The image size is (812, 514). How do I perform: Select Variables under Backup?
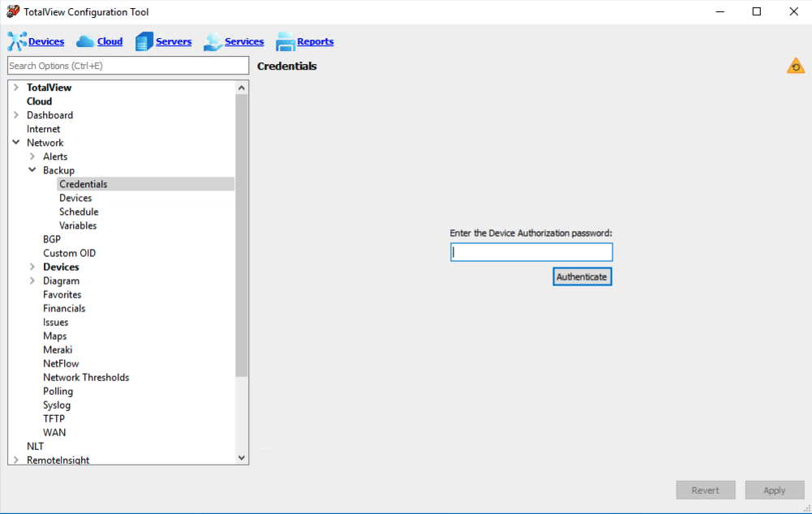78,225
